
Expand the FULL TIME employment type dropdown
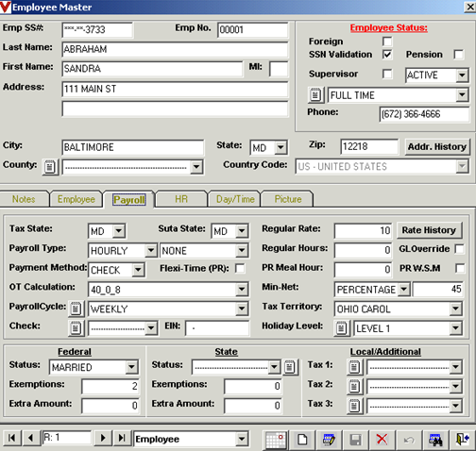click(x=462, y=94)
